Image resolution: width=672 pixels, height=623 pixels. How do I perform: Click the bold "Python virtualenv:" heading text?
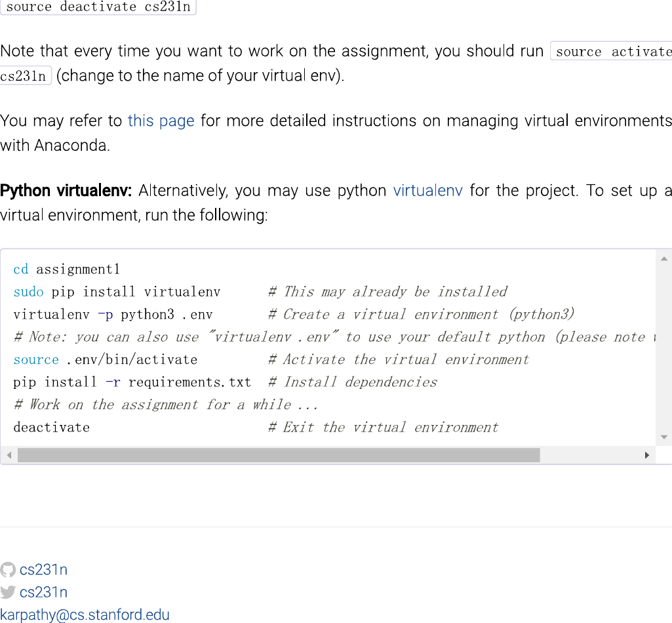(66, 191)
